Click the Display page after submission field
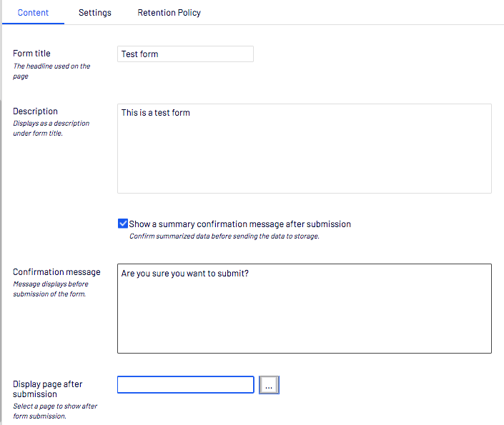This screenshot has height=425, width=504. coord(186,384)
